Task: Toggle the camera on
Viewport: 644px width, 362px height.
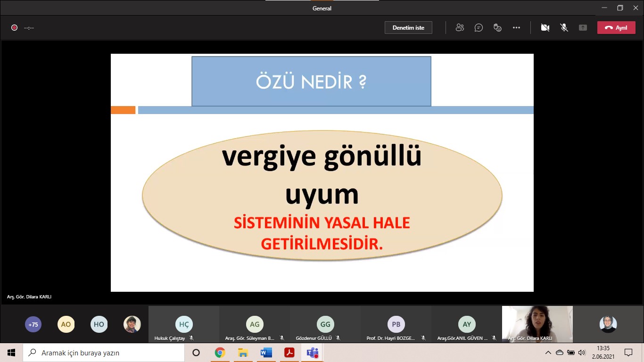Action: pos(545,28)
